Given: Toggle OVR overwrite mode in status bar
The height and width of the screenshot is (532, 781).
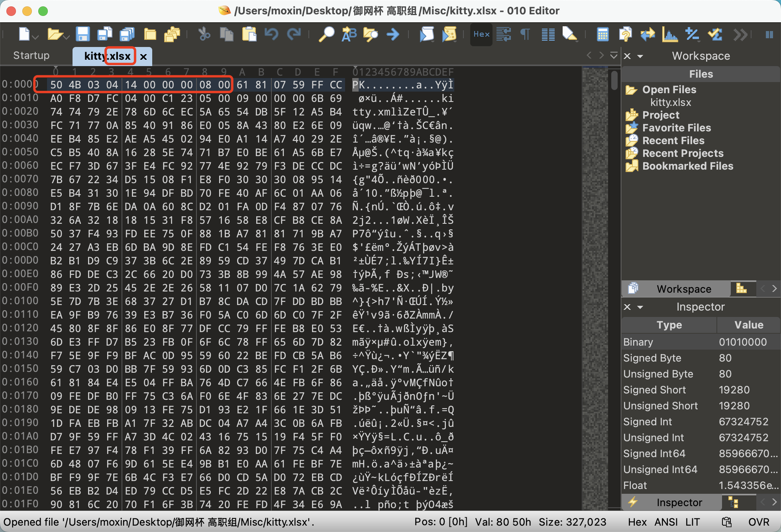Looking at the screenshot, I should tap(758, 522).
